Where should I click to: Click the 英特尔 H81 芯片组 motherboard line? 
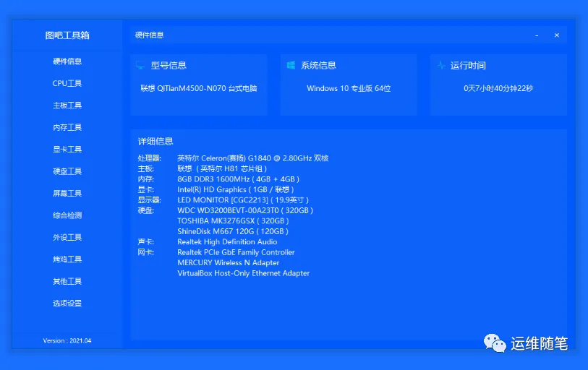pyautogui.click(x=222, y=168)
